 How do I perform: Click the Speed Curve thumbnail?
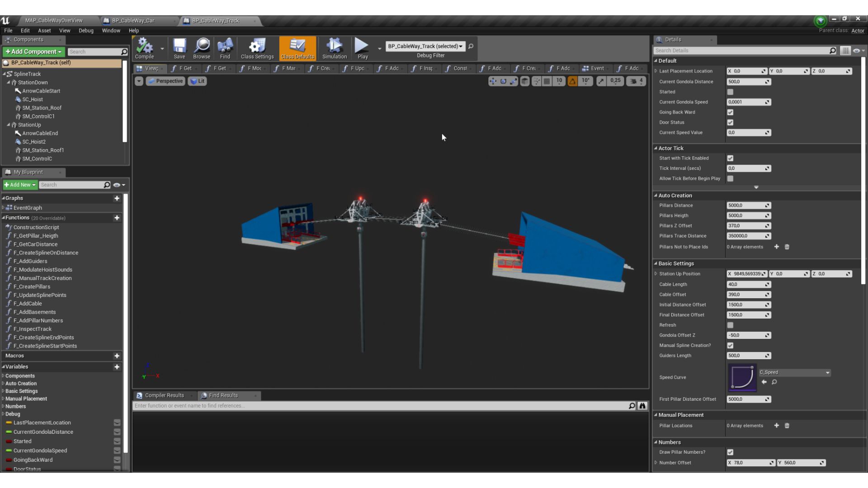tap(742, 377)
